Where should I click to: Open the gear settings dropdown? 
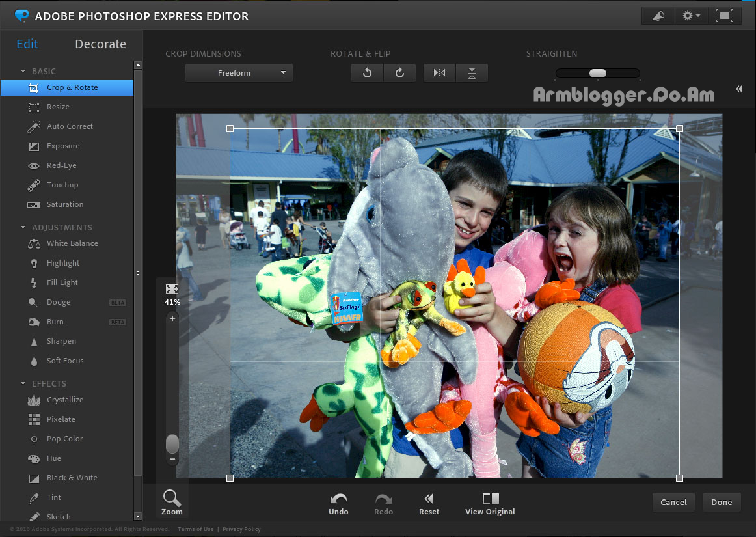[x=691, y=16]
